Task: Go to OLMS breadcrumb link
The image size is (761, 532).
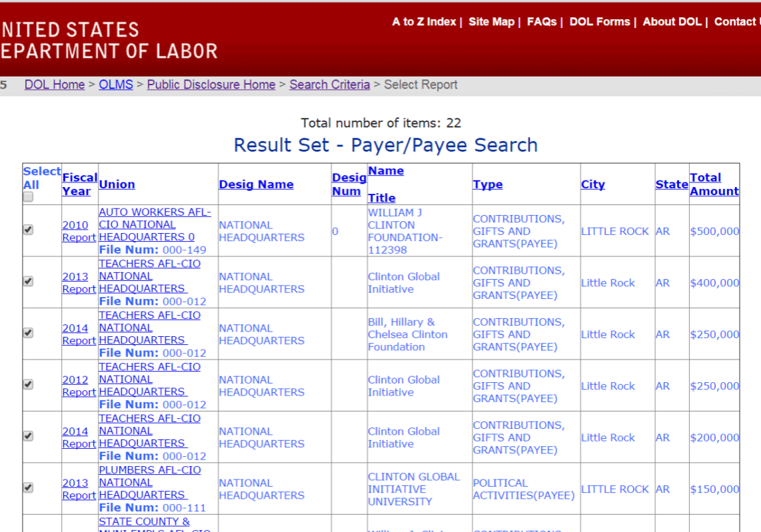Action: [115, 85]
